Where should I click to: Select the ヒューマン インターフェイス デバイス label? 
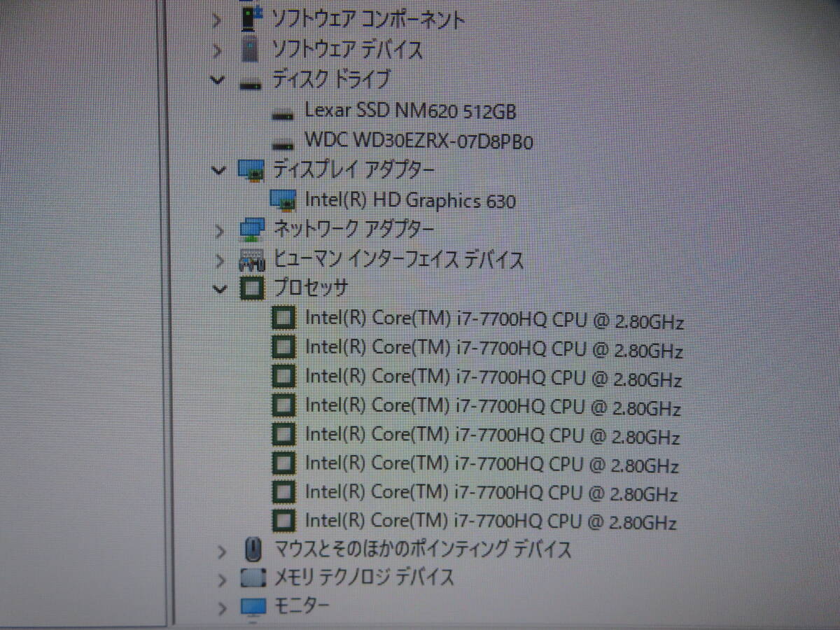(x=398, y=260)
